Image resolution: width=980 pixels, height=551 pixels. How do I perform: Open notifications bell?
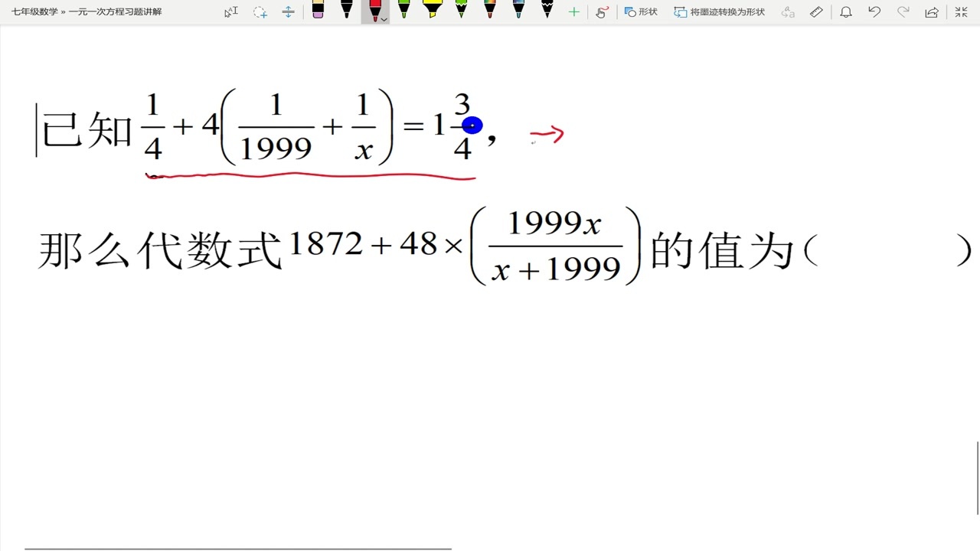(846, 11)
